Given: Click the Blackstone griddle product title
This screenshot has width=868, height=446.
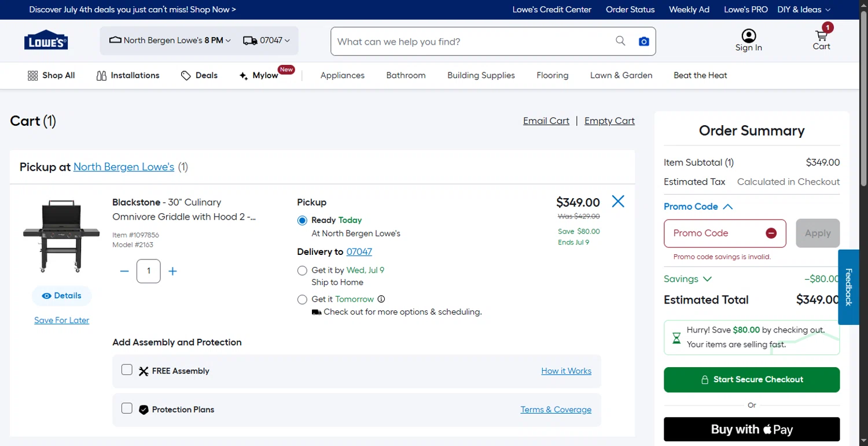Looking at the screenshot, I should [x=184, y=210].
